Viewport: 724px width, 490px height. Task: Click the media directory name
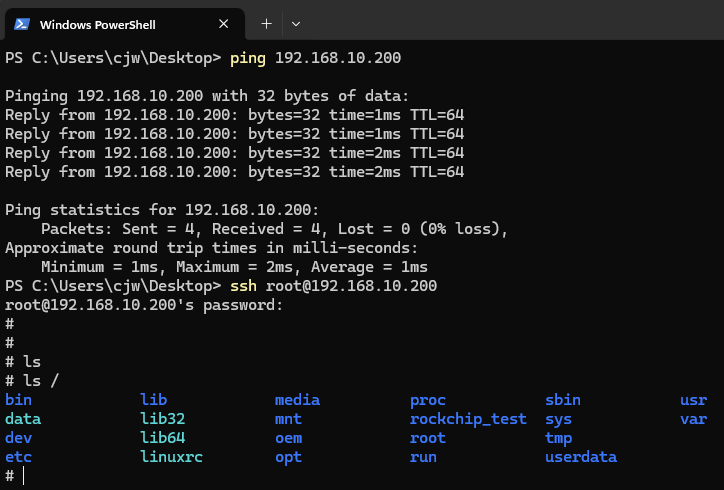pyautogui.click(x=297, y=400)
